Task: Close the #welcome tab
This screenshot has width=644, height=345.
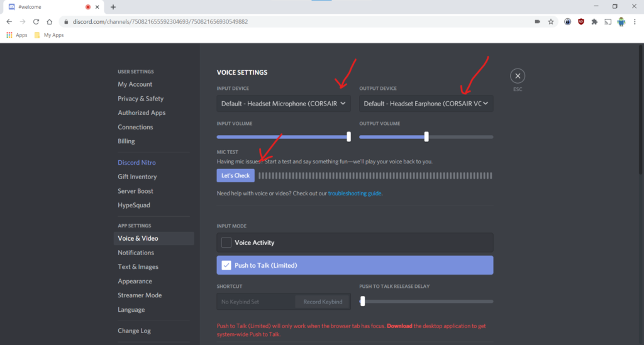Action: point(97,7)
